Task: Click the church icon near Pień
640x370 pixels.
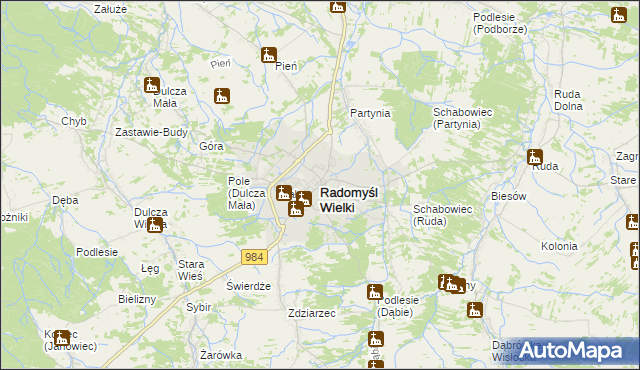Action: click(x=269, y=55)
